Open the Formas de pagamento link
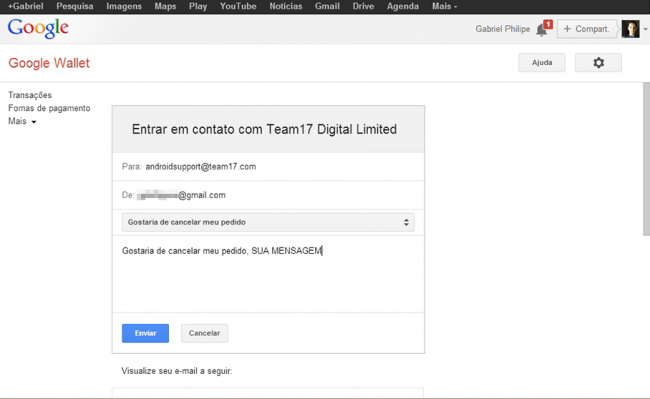The height and width of the screenshot is (399, 650). 49,108
